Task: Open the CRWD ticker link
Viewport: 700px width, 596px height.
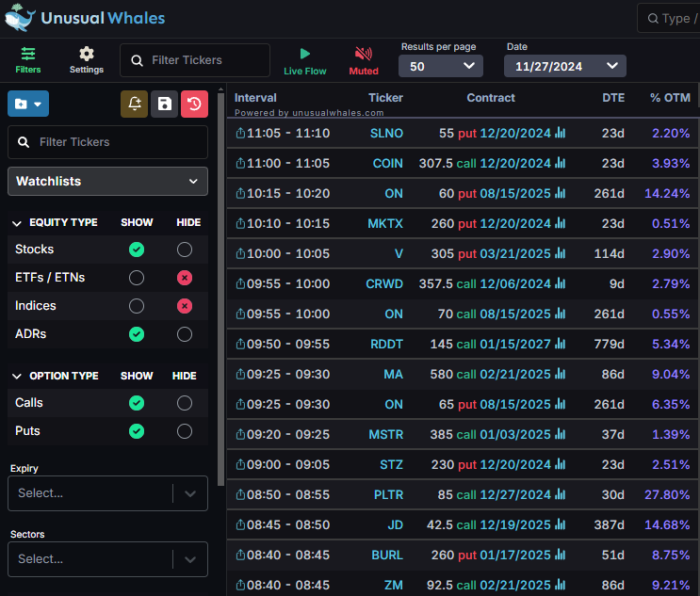Action: click(384, 283)
